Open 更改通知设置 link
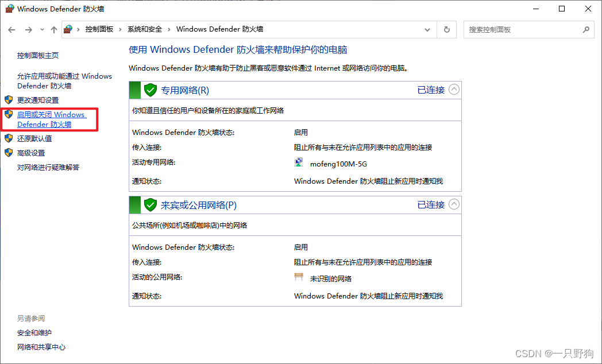 pos(38,100)
